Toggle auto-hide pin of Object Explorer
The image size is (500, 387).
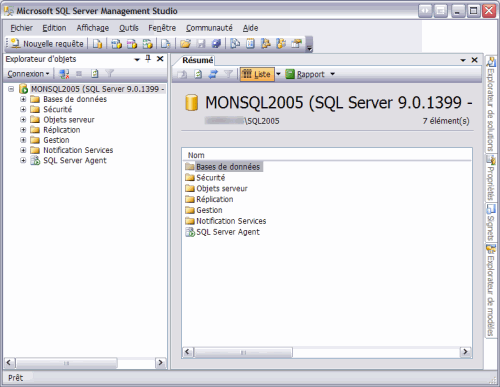click(x=148, y=59)
